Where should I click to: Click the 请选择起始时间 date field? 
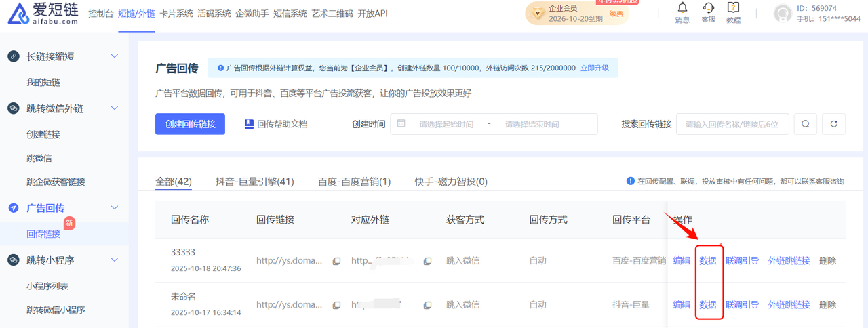(x=446, y=125)
